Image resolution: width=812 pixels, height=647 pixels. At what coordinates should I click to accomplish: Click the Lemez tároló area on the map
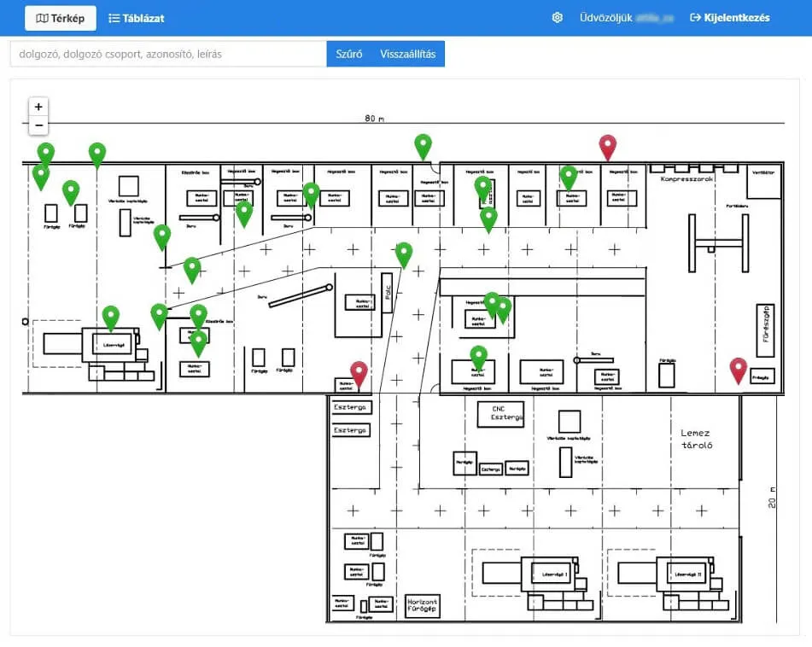(x=696, y=439)
